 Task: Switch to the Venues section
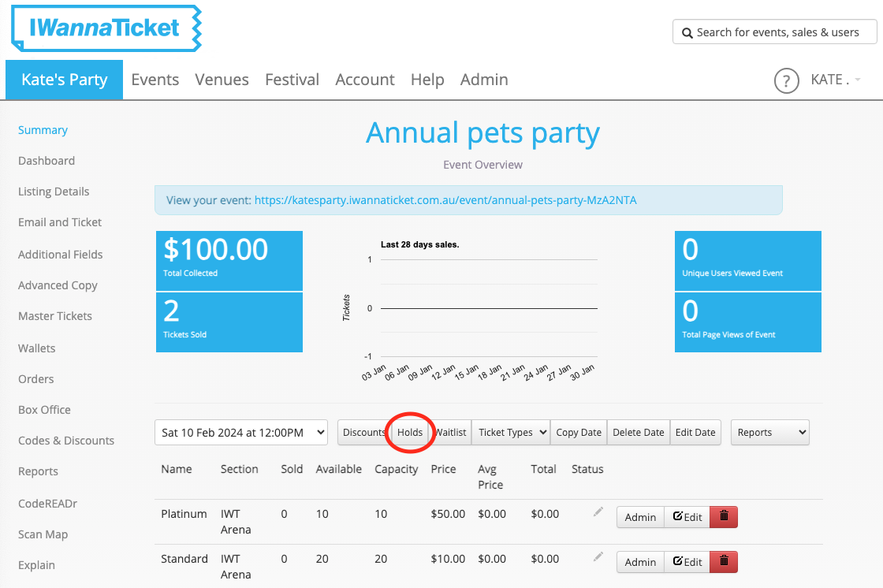(x=222, y=79)
